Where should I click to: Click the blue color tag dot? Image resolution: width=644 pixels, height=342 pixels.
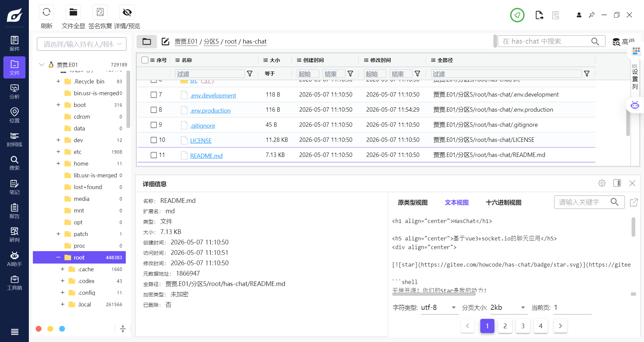pos(62,329)
